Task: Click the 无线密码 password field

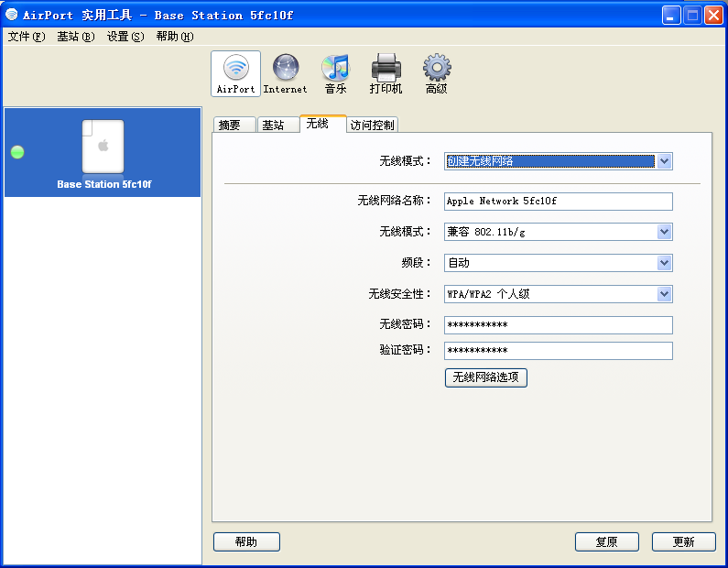Action: pyautogui.click(x=558, y=325)
